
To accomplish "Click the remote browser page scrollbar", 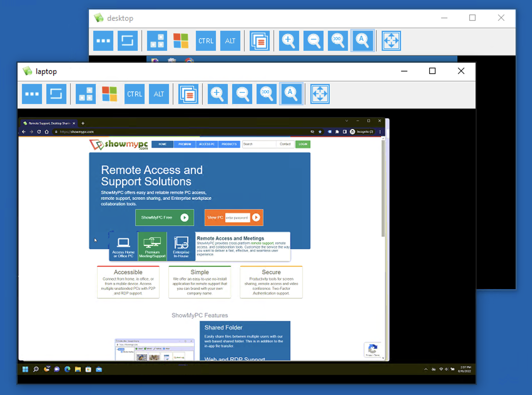I will pos(383,188).
